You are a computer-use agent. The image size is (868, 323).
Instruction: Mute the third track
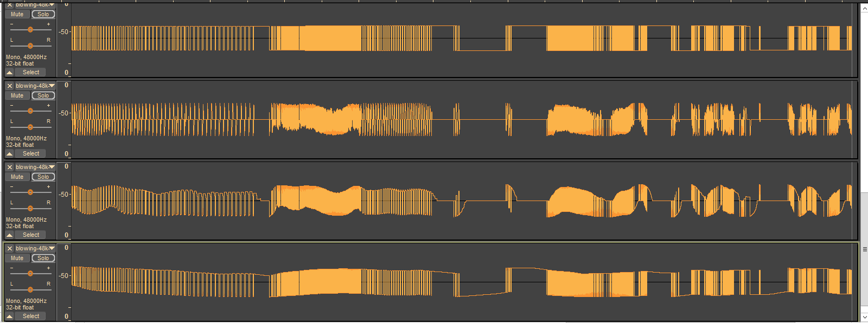(x=17, y=177)
